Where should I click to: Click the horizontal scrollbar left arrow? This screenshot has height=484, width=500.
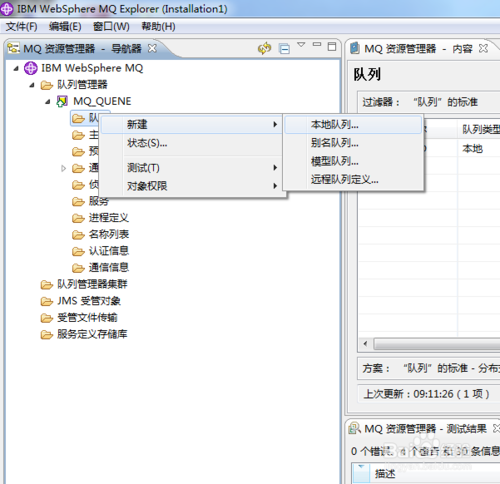click(x=366, y=344)
